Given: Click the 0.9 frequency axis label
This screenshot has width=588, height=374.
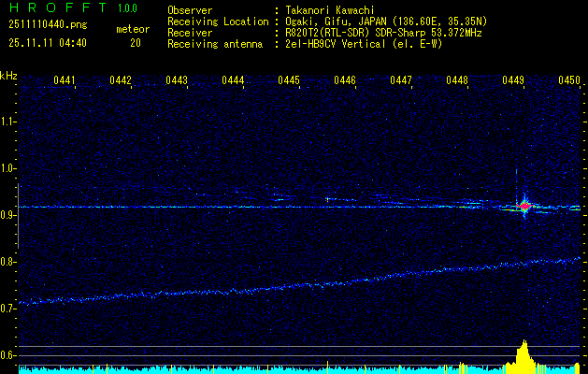Looking at the screenshot, I should tap(8, 214).
